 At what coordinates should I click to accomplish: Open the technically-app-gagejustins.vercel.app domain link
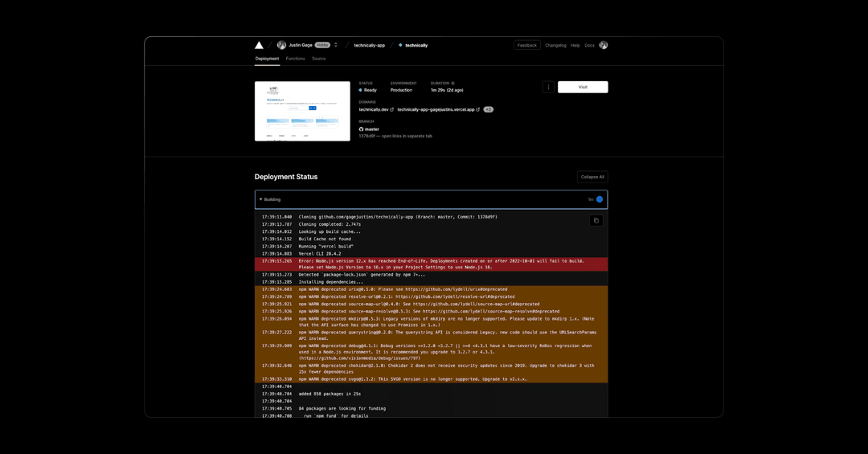pyautogui.click(x=436, y=109)
